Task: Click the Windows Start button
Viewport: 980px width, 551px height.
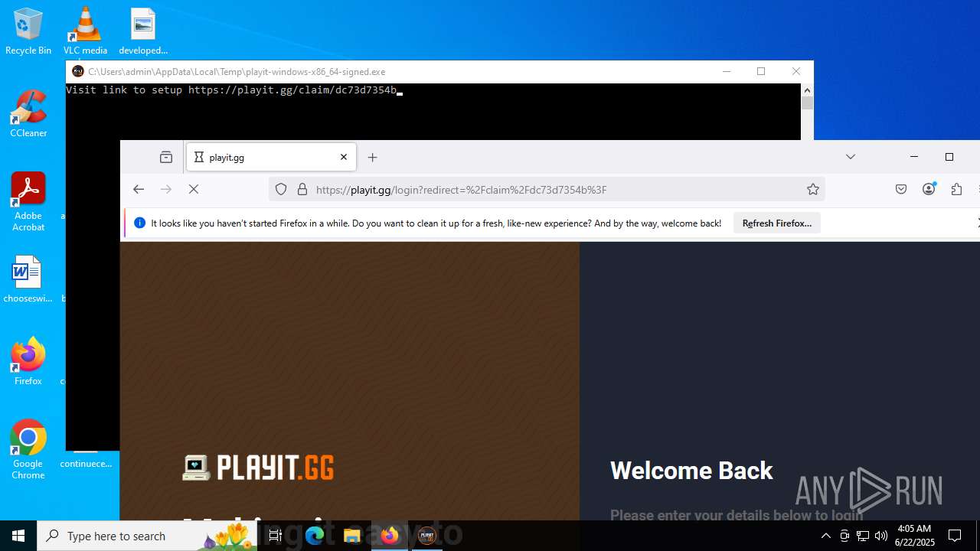Action: pyautogui.click(x=18, y=536)
